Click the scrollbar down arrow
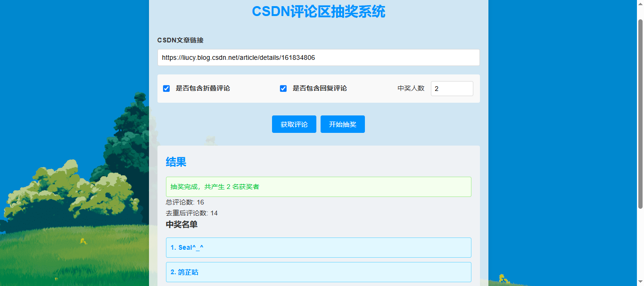This screenshot has width=644, height=286. tap(640, 282)
